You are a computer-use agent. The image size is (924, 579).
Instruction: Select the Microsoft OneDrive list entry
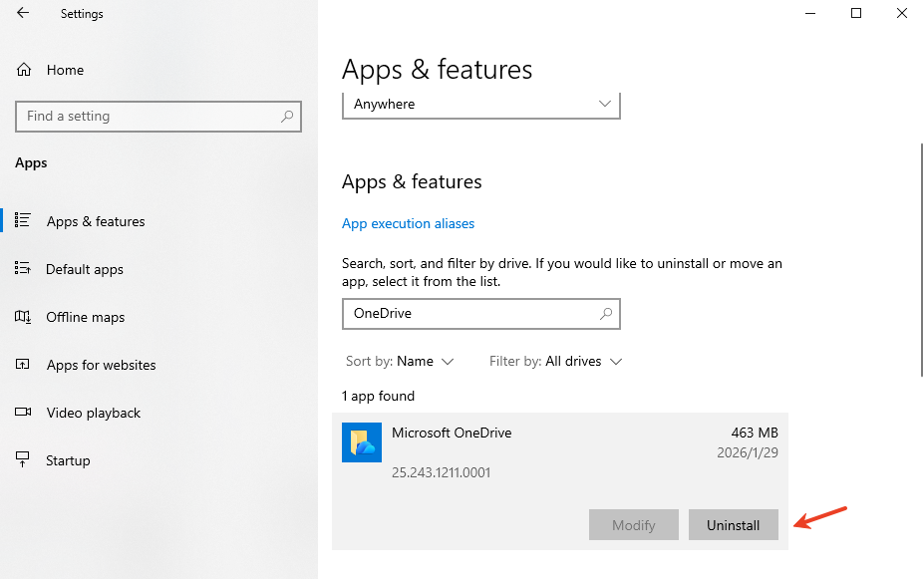(452, 433)
